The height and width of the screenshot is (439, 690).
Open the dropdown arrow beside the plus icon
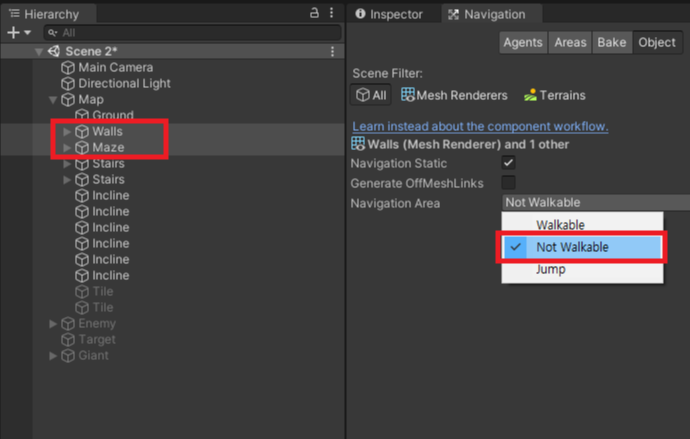click(28, 33)
